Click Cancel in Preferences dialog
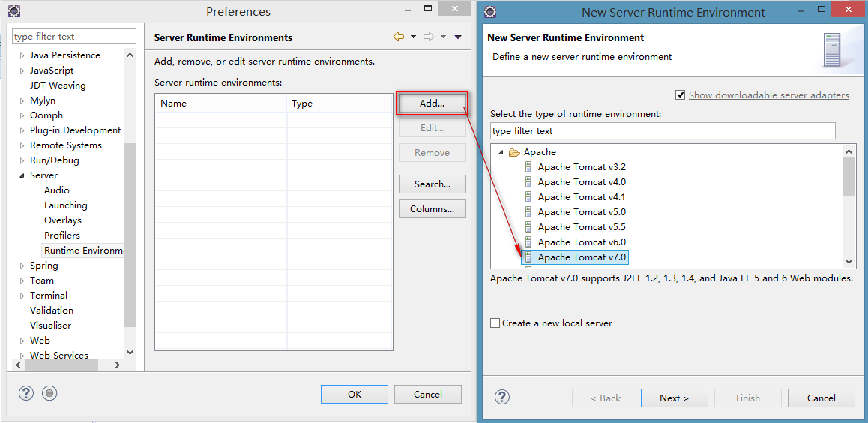This screenshot has height=423, width=868. click(428, 394)
